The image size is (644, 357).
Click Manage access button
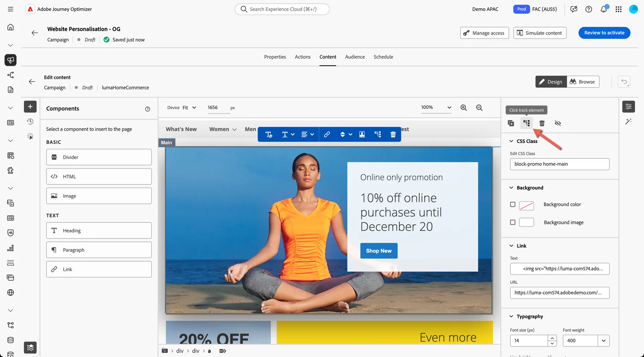(484, 33)
